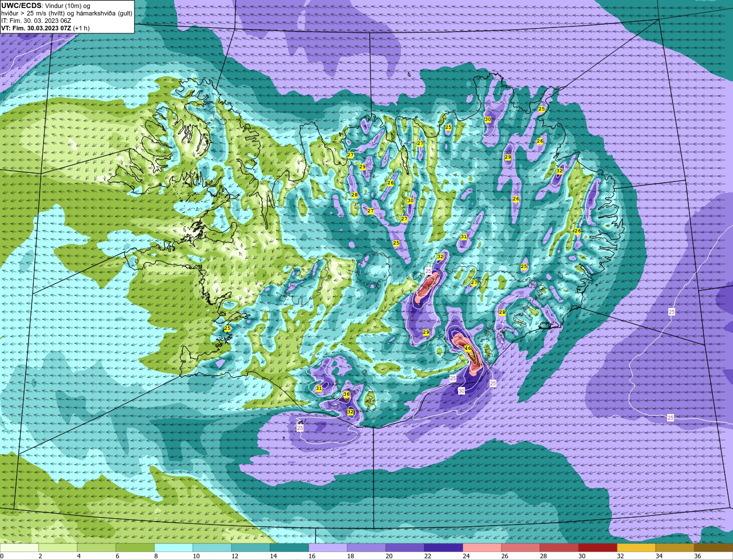Select the 24–26 m/s pink swatch

(482, 547)
